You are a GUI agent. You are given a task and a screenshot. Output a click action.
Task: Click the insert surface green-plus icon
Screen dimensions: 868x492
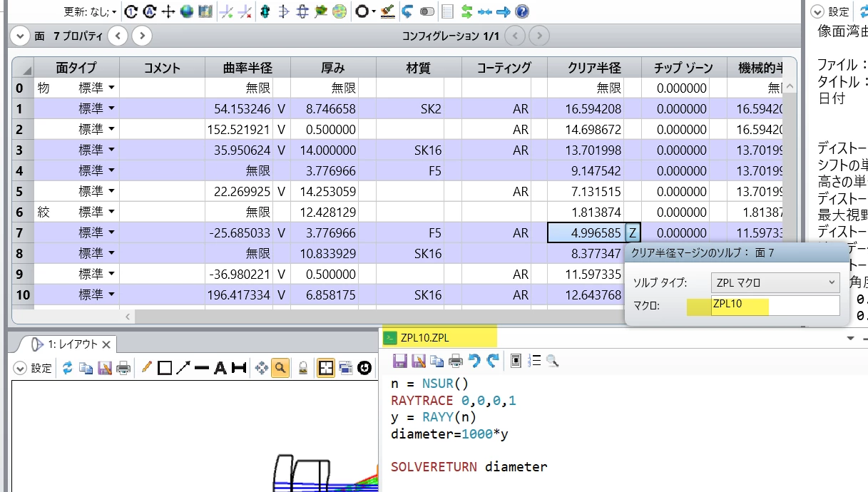(x=225, y=11)
